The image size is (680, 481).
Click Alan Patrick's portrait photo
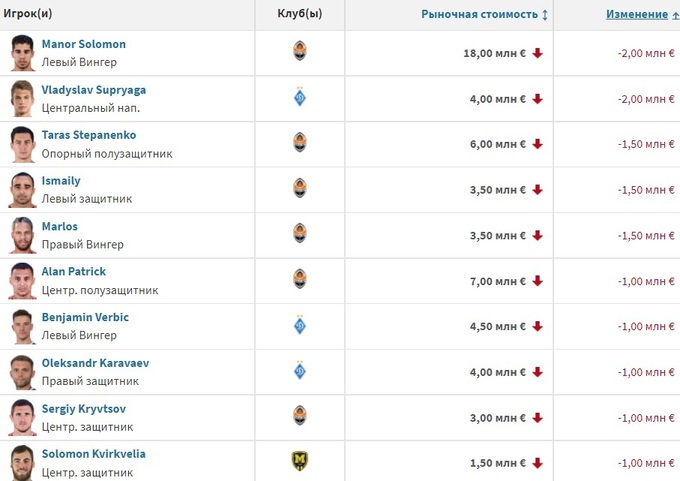pos(22,280)
